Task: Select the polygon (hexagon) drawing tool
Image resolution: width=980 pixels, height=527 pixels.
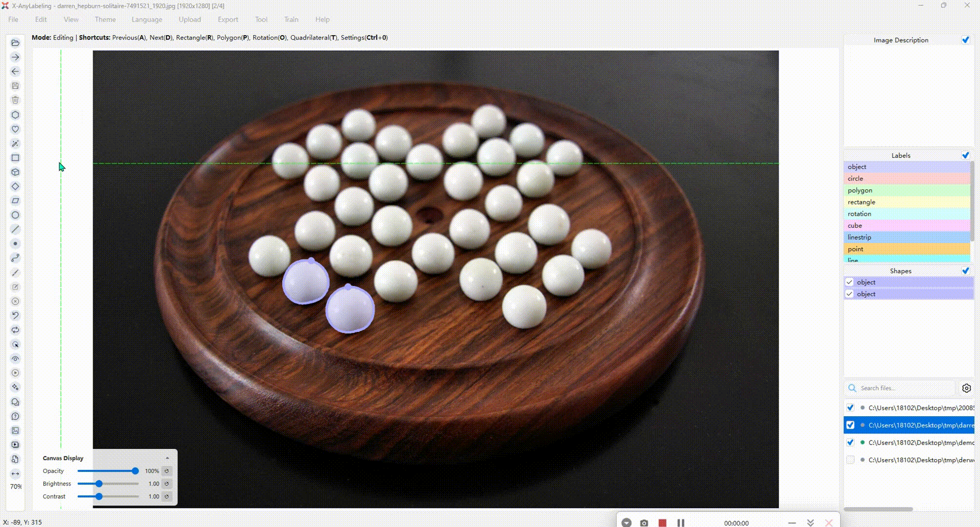Action: point(15,115)
